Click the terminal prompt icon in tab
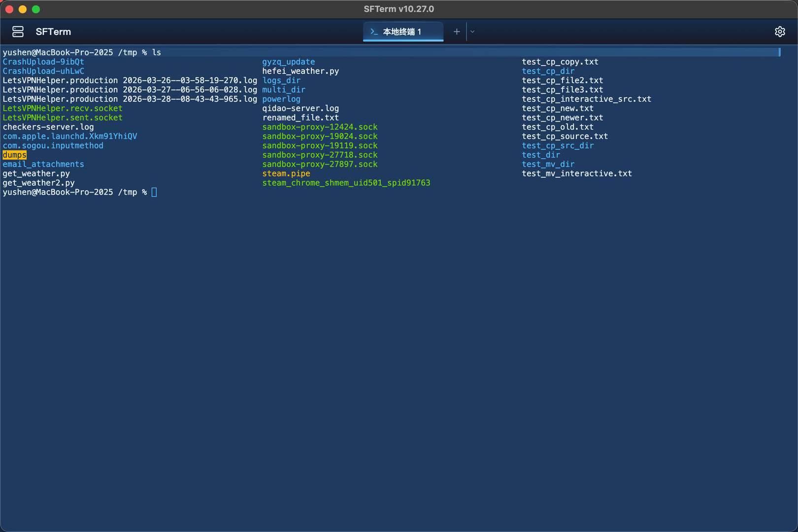Screen dimensions: 798x532 [x=374, y=32]
